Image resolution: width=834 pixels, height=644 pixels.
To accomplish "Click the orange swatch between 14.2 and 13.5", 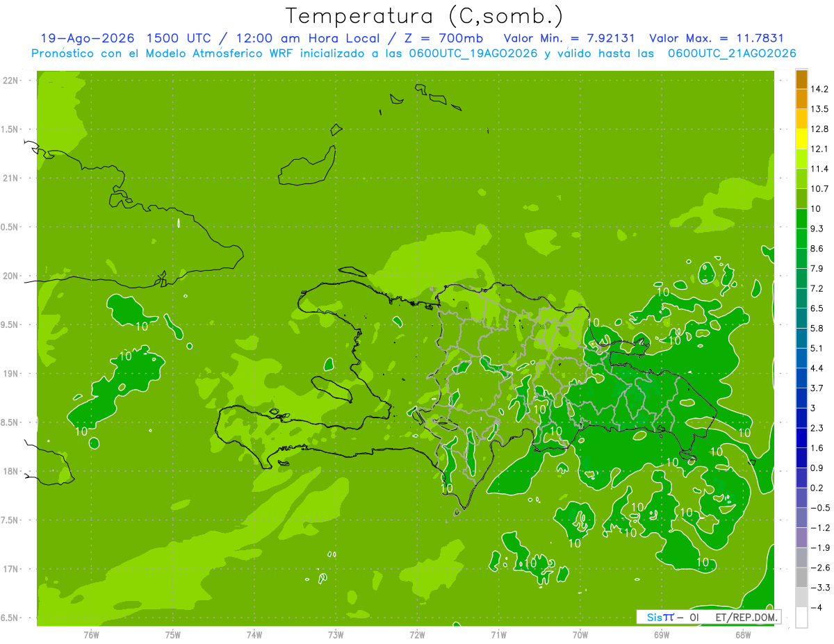I will pos(801,99).
